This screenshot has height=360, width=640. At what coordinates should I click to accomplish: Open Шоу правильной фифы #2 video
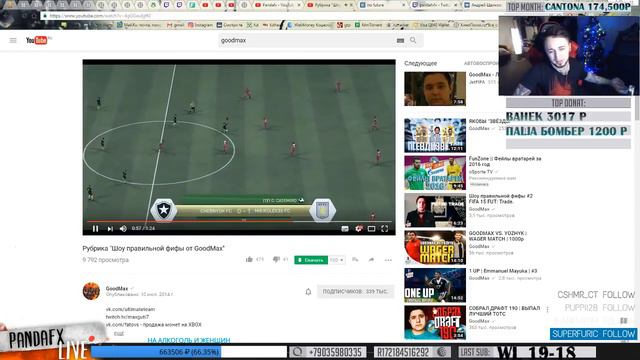point(500,199)
